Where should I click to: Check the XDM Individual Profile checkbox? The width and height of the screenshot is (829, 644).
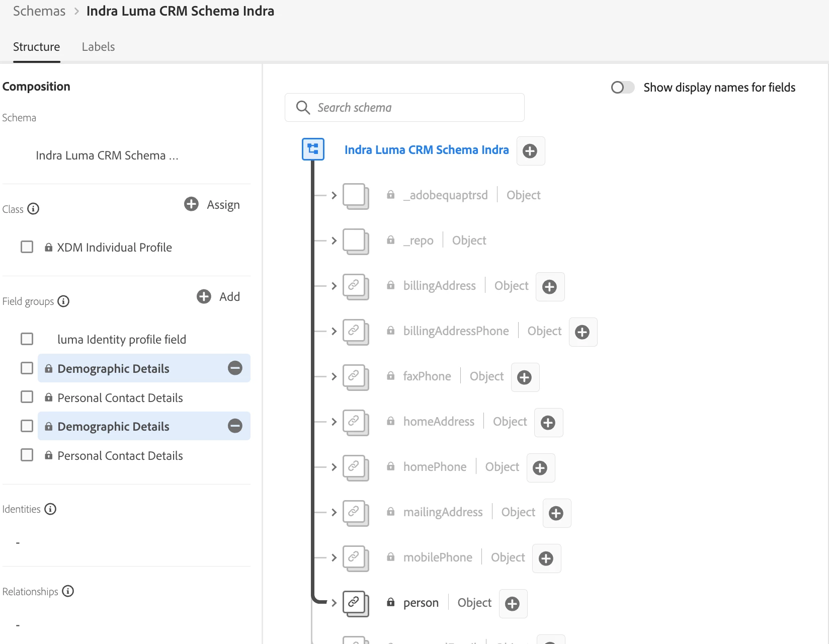(27, 247)
